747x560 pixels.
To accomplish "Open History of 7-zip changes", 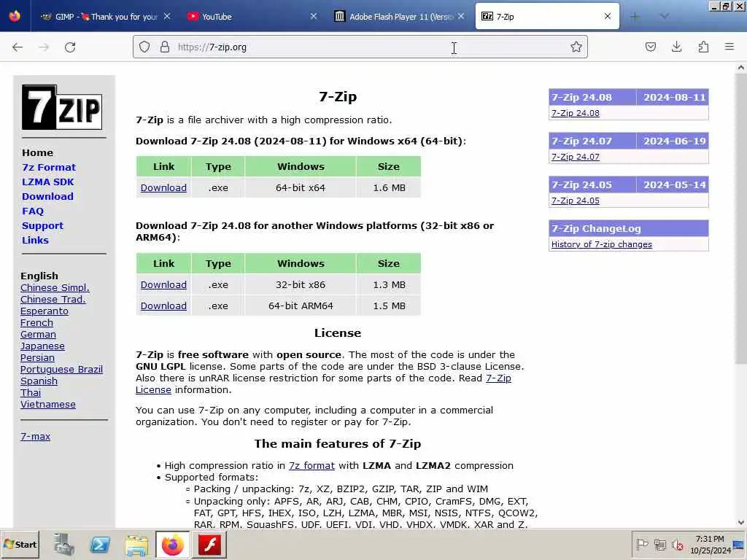I will (x=602, y=244).
